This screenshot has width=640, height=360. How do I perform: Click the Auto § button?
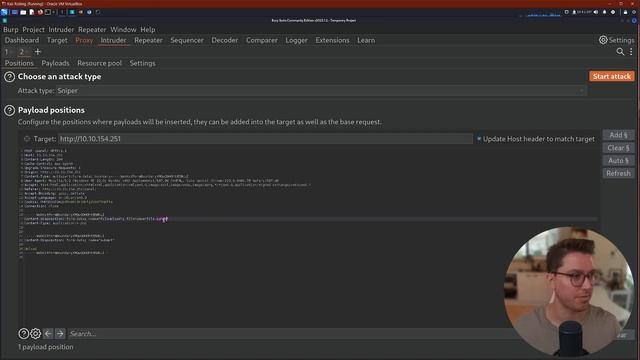[x=618, y=160]
